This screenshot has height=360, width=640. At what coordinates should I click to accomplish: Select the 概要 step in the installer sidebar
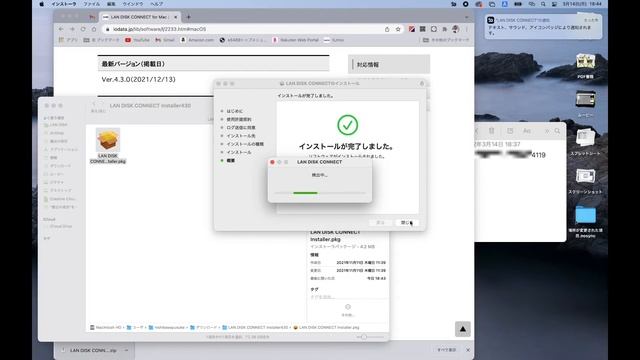(x=231, y=160)
